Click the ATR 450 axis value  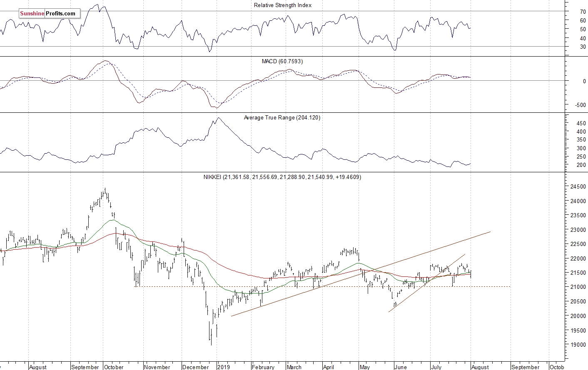(581, 123)
